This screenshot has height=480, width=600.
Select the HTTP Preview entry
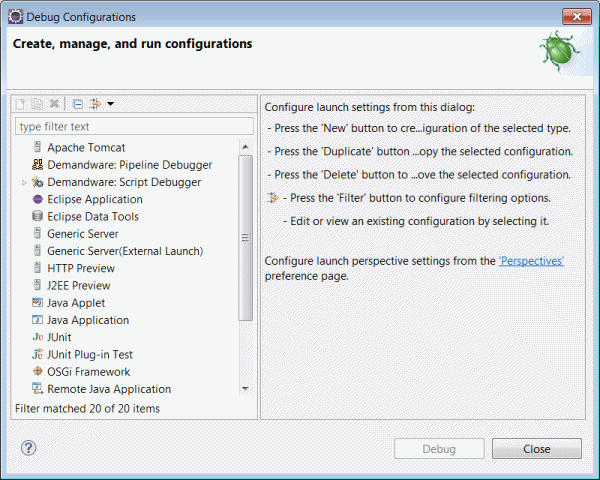(81, 268)
